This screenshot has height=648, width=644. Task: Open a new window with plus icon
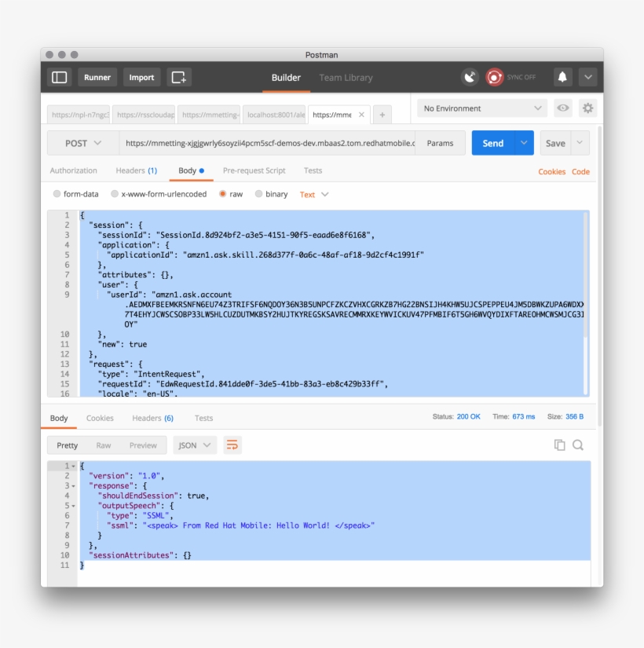(179, 77)
